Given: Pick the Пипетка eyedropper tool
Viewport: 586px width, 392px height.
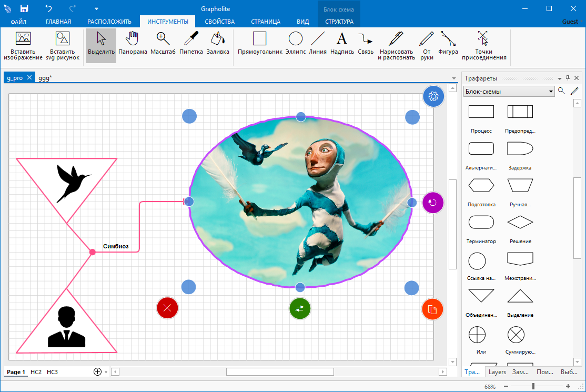Looking at the screenshot, I should [x=191, y=44].
